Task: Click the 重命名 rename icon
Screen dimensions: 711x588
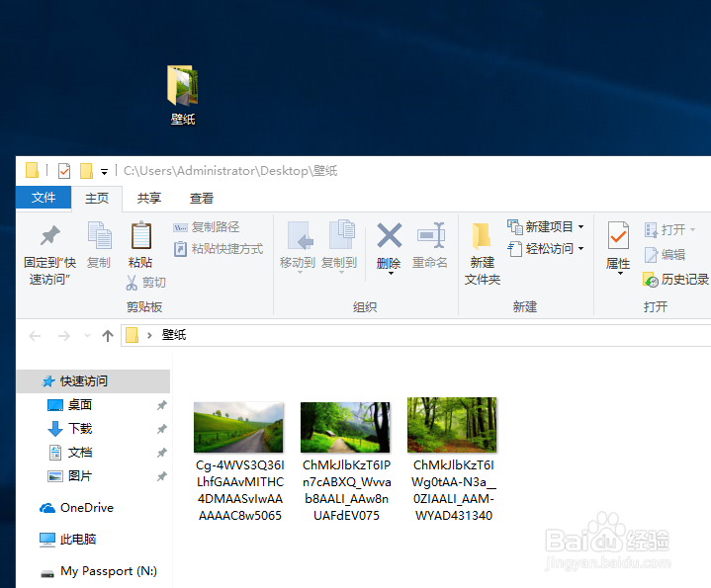Action: coord(430,235)
